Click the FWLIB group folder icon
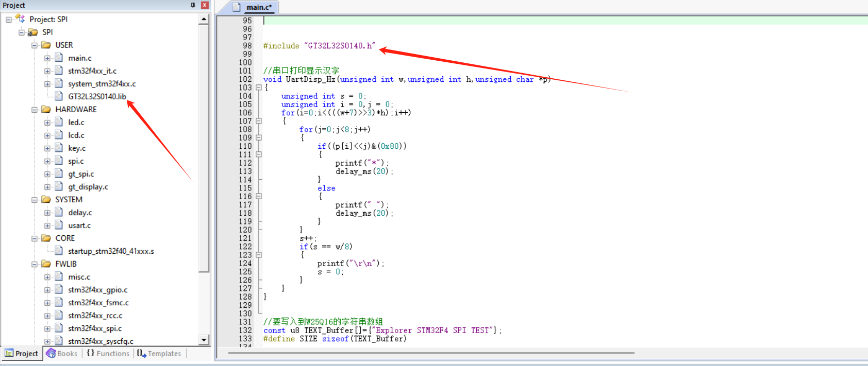This screenshot has width=868, height=366. (46, 264)
